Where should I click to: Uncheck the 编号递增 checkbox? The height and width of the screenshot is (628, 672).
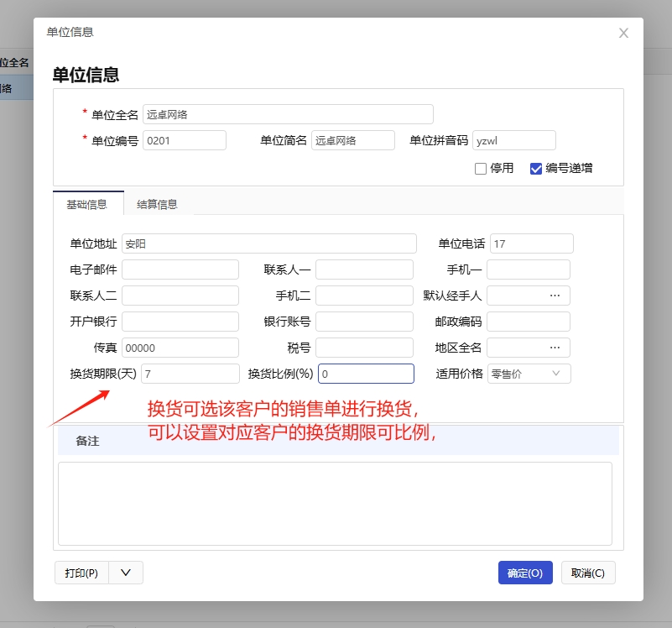pos(536,169)
